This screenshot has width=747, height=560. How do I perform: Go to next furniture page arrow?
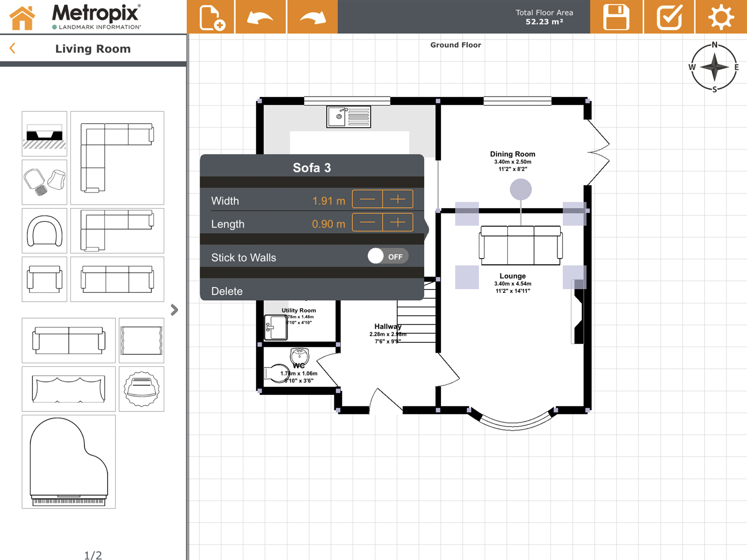(x=174, y=310)
